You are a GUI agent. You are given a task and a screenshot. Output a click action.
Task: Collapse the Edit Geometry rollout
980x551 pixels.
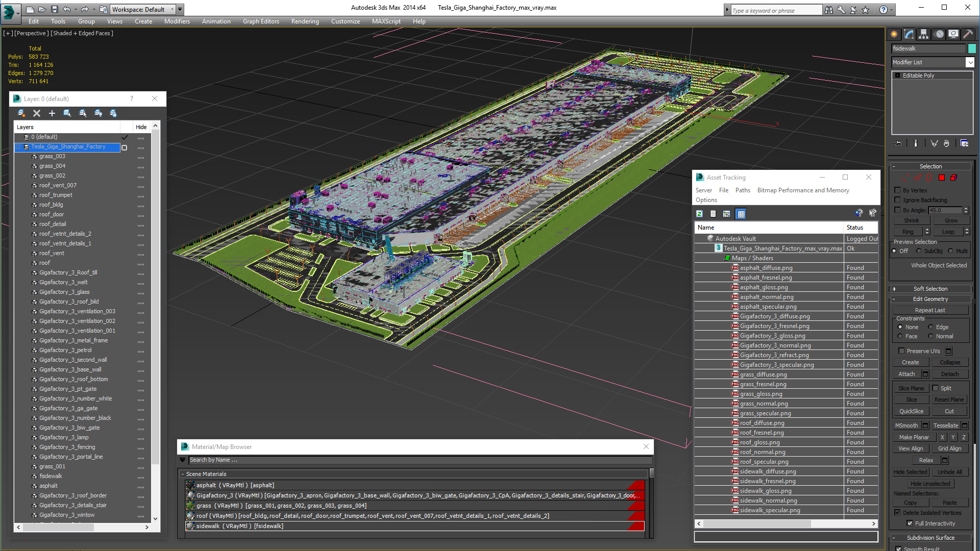coord(931,299)
